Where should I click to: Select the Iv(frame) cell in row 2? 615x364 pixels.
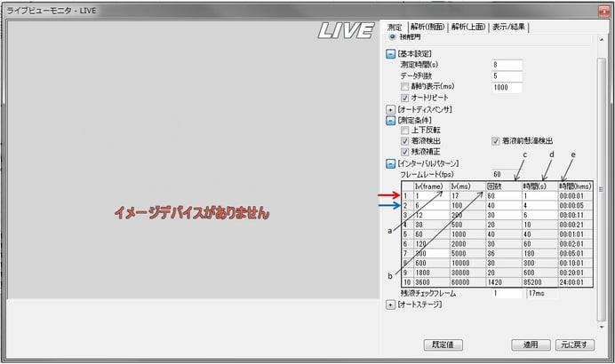pos(431,206)
